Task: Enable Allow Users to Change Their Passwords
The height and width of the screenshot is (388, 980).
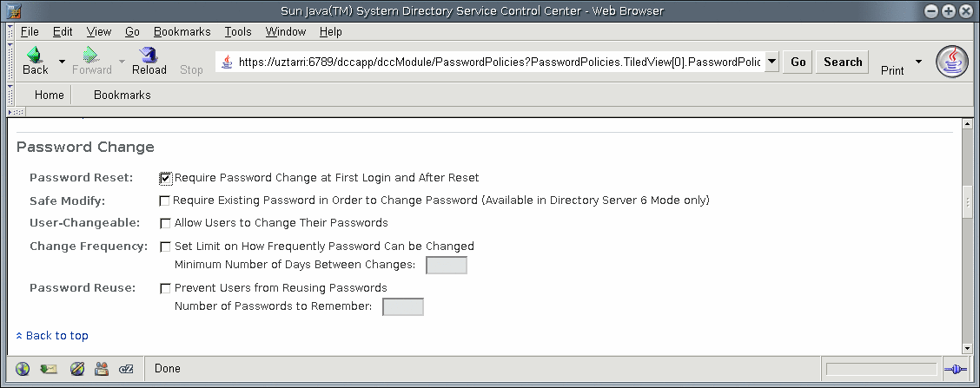Action: pos(165,224)
